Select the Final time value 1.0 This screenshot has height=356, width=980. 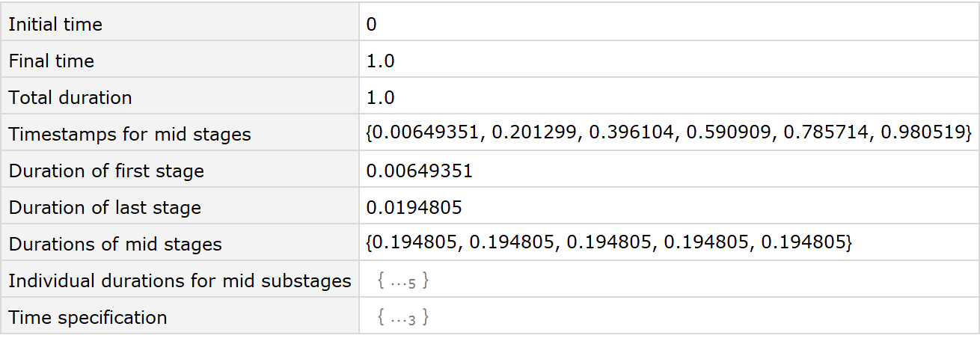click(x=380, y=61)
